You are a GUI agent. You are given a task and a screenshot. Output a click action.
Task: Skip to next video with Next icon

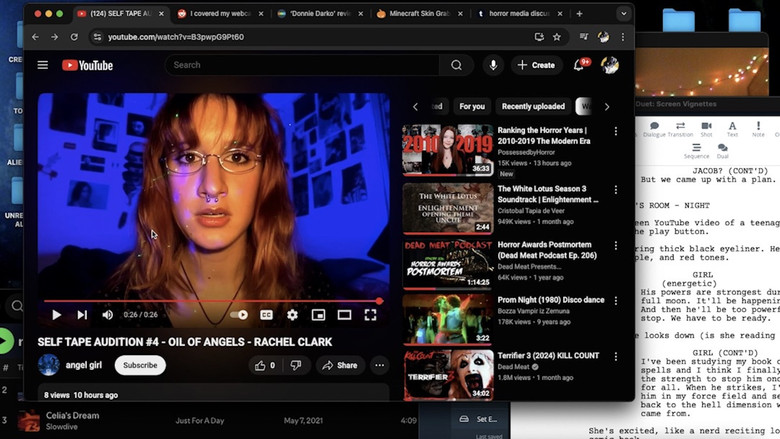(x=82, y=315)
